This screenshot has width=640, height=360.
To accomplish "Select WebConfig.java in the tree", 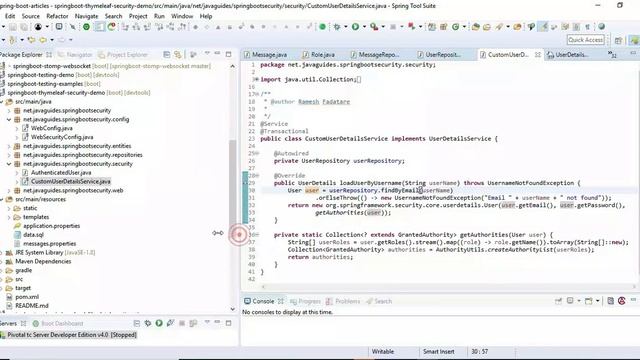I will pos(51,128).
